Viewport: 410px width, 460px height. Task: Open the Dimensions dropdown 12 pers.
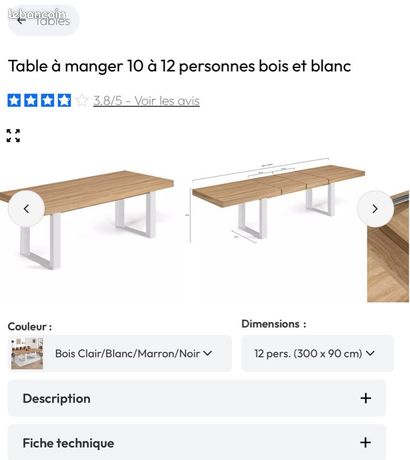tap(317, 353)
